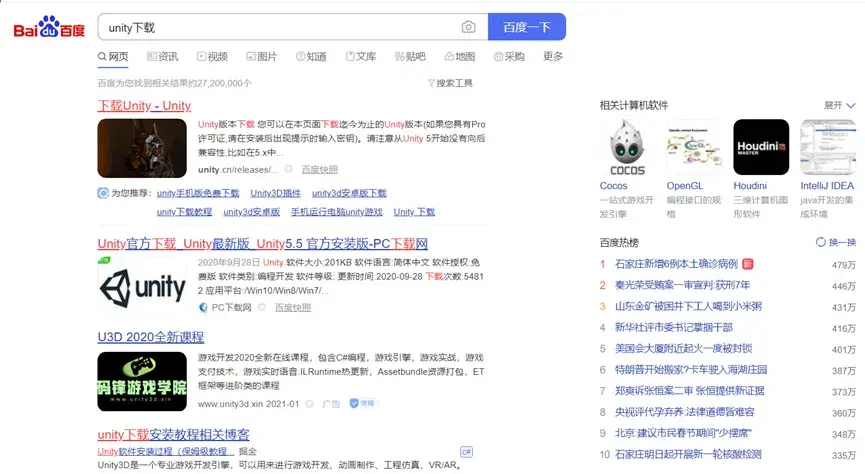Open hot item 秦光荣受贿案一审宣判
Image resolution: width=865 pixels, height=474 pixels.
point(682,285)
